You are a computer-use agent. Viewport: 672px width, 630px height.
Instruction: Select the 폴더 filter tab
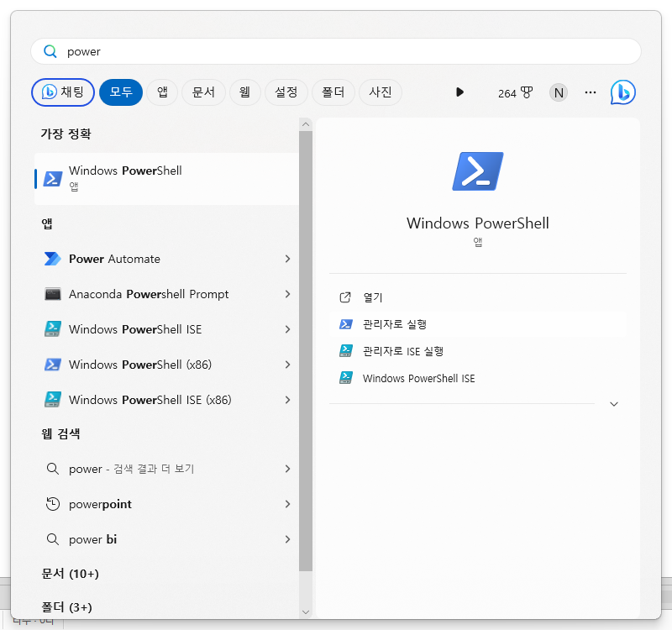point(333,92)
